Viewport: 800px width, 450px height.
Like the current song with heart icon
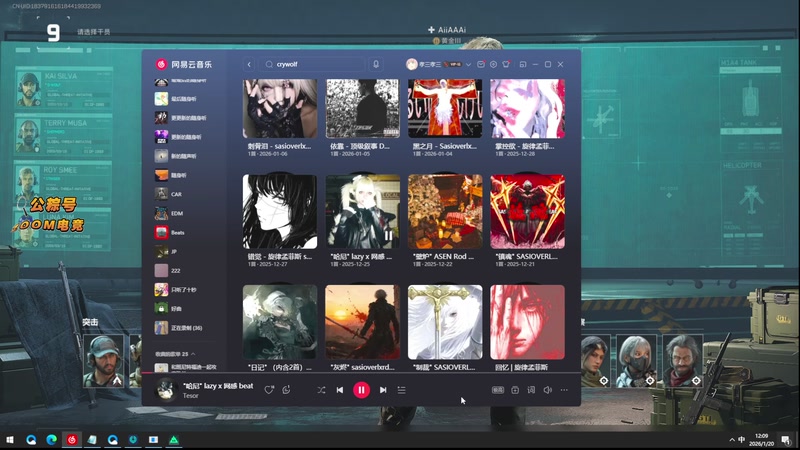tap(269, 390)
